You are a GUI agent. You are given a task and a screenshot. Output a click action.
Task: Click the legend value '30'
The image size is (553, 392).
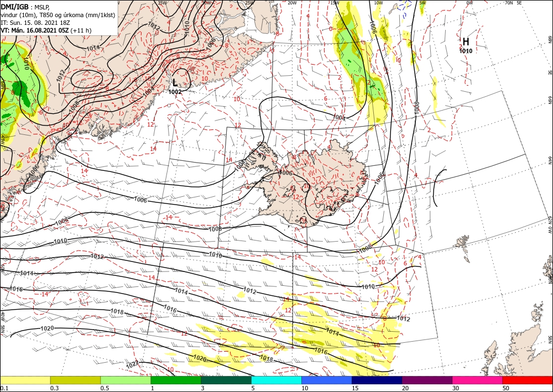(455, 388)
